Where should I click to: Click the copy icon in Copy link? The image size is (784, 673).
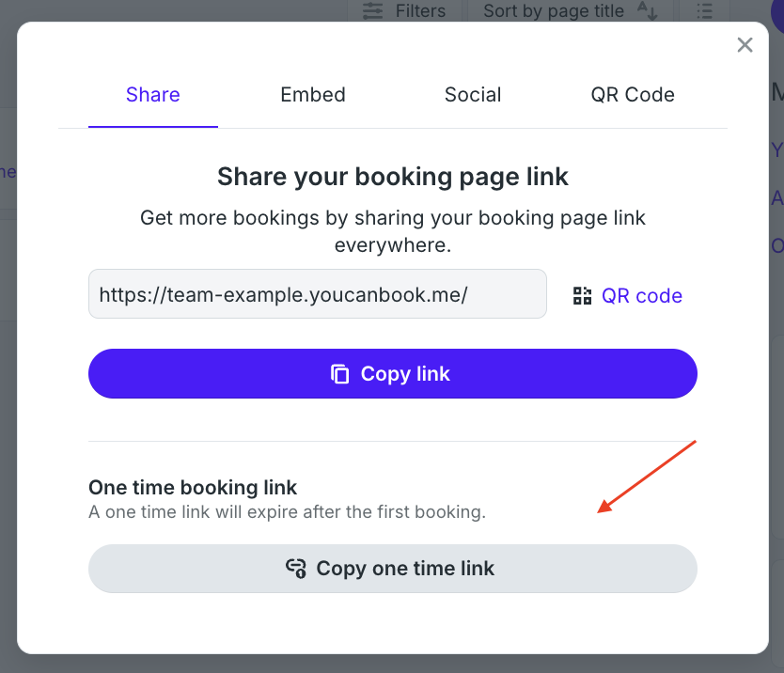(x=340, y=374)
